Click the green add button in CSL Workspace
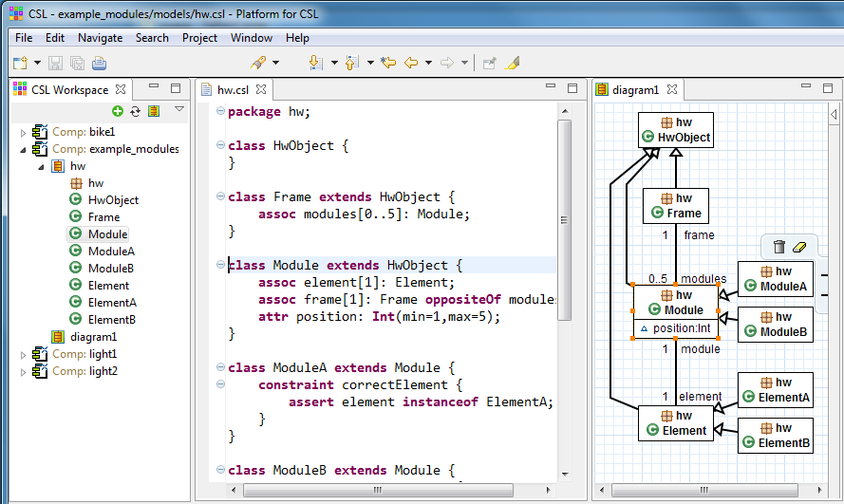 (118, 112)
